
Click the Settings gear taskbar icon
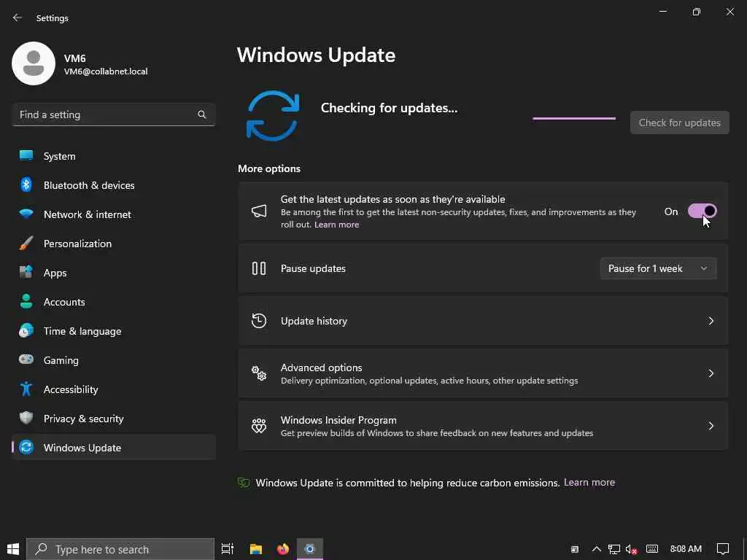pos(309,549)
